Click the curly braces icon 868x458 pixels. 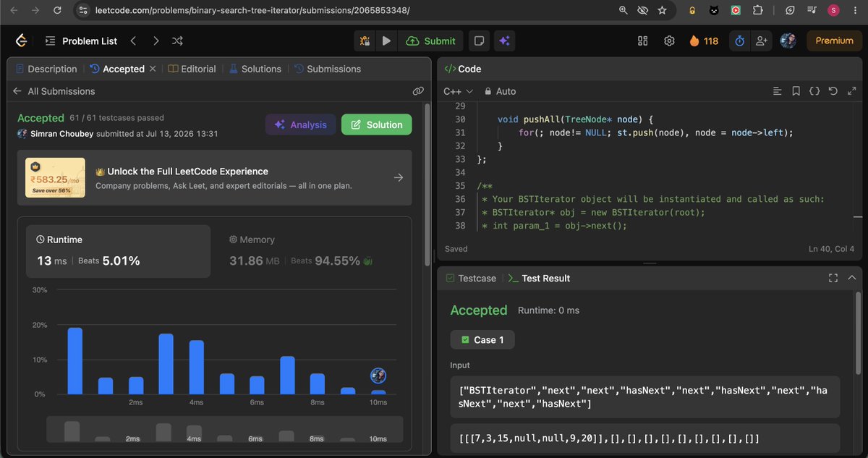pyautogui.click(x=814, y=91)
